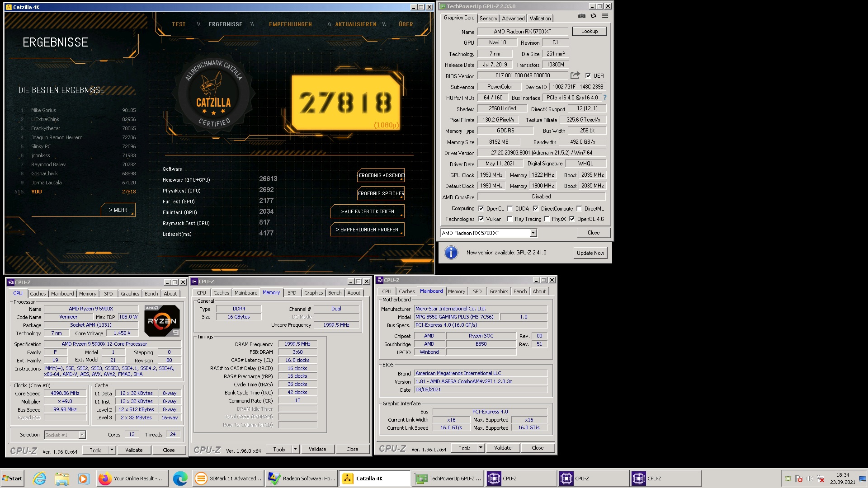The height and width of the screenshot is (488, 868).
Task: Open the Socket #1 selection dropdown
Action: point(82,435)
